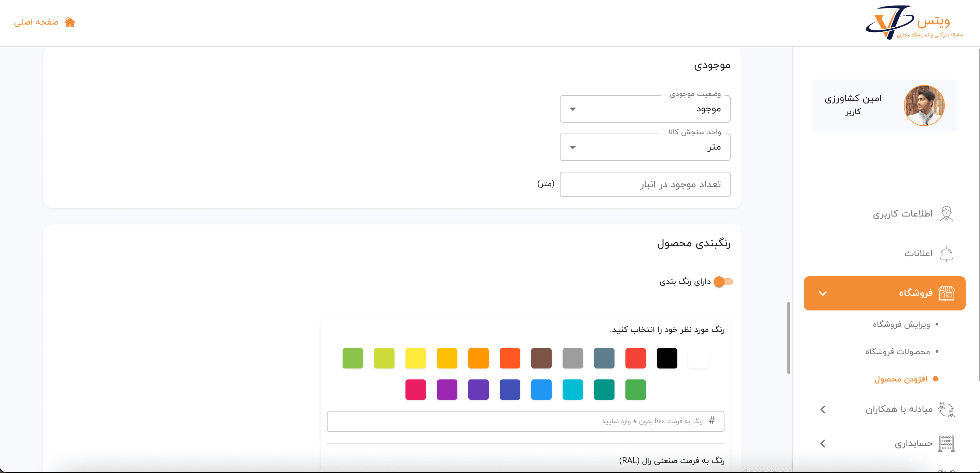The height and width of the screenshot is (473, 980).
Task: Click the bell icon for اعلانات
Action: pos(946,254)
